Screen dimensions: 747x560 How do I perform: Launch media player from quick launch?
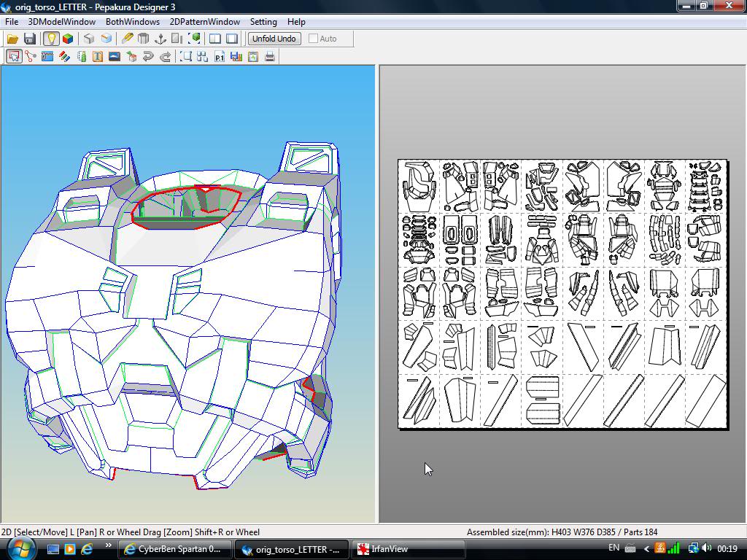click(69, 549)
